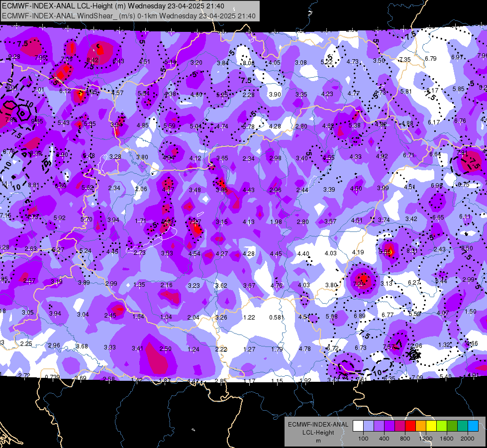Click the shear value 5.08
This screenshot has width=487, height=448.
pyautogui.click(x=332, y=317)
